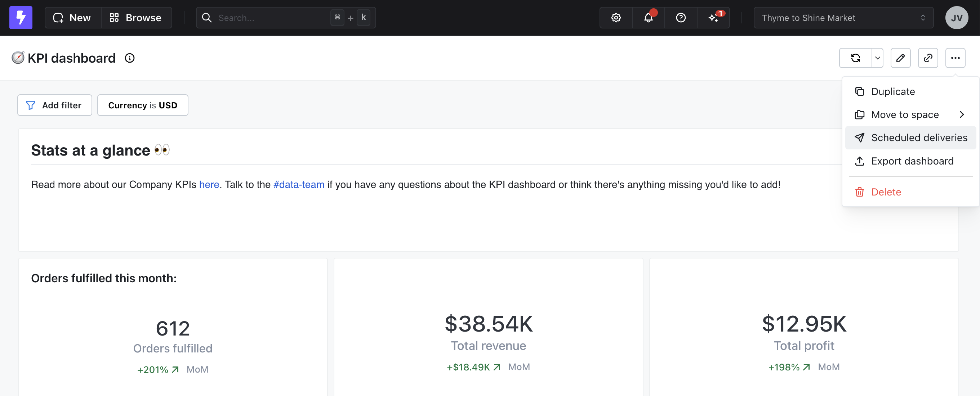Image resolution: width=980 pixels, height=396 pixels.
Task: Click the dashboard refresh icon
Action: pyautogui.click(x=855, y=58)
